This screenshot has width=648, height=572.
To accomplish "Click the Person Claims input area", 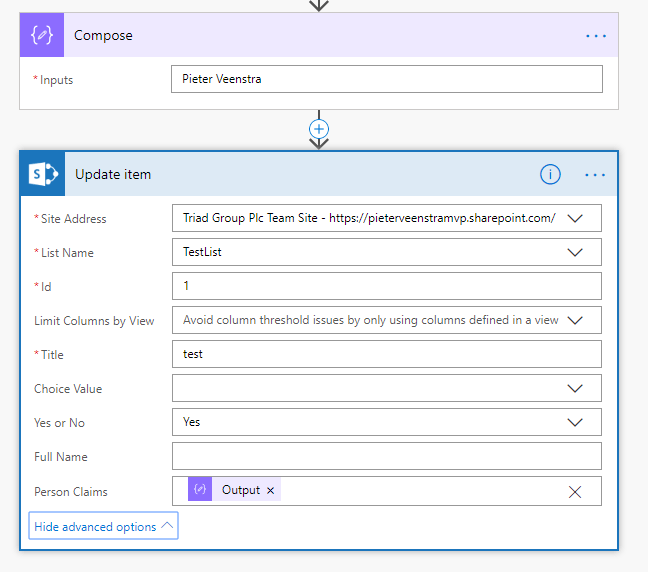I will (x=387, y=491).
